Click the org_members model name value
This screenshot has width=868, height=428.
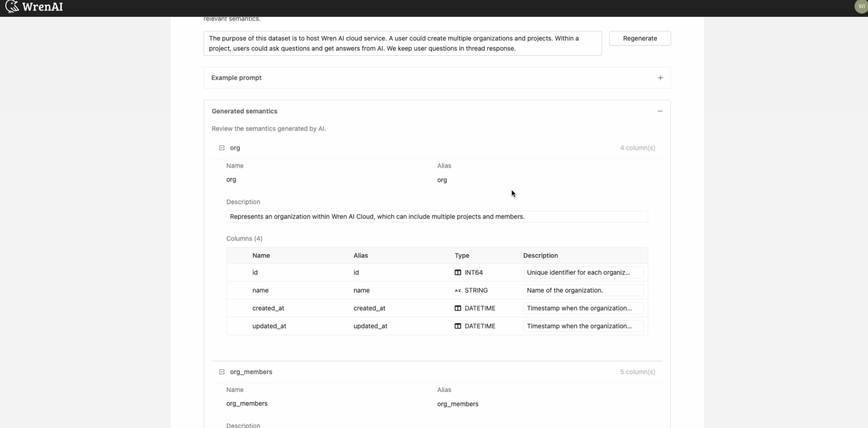[247, 404]
